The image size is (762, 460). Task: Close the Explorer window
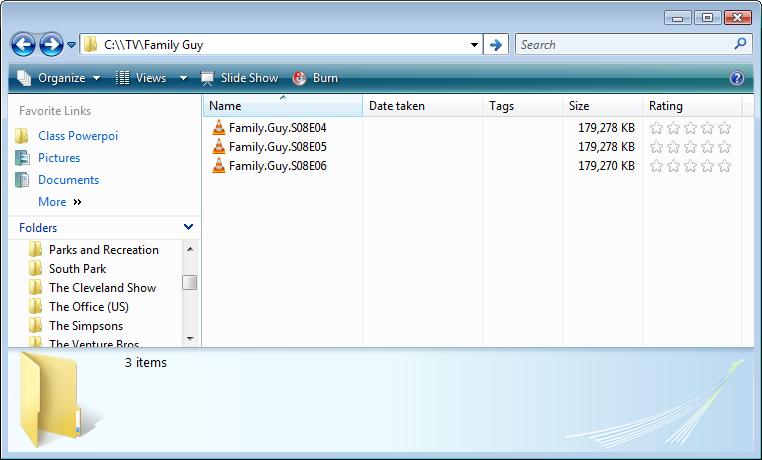[738, 18]
